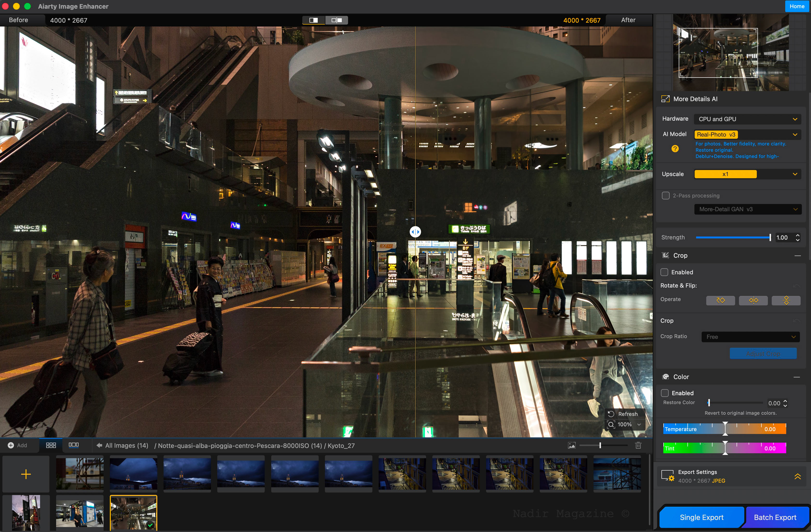Image resolution: width=811 pixels, height=532 pixels.
Task: Click the rotate operate icon
Action: coord(720,300)
